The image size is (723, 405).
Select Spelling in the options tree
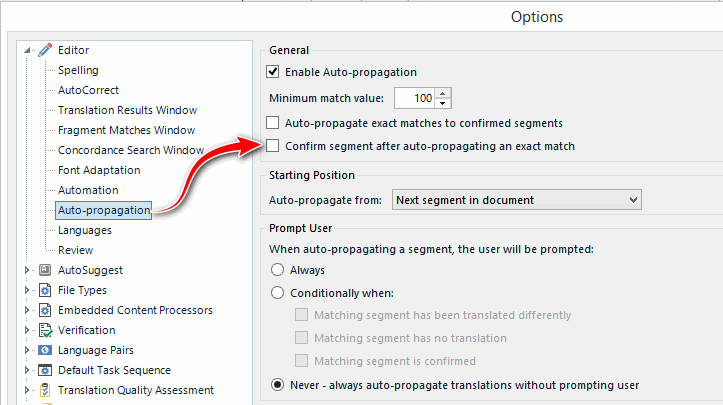click(78, 70)
